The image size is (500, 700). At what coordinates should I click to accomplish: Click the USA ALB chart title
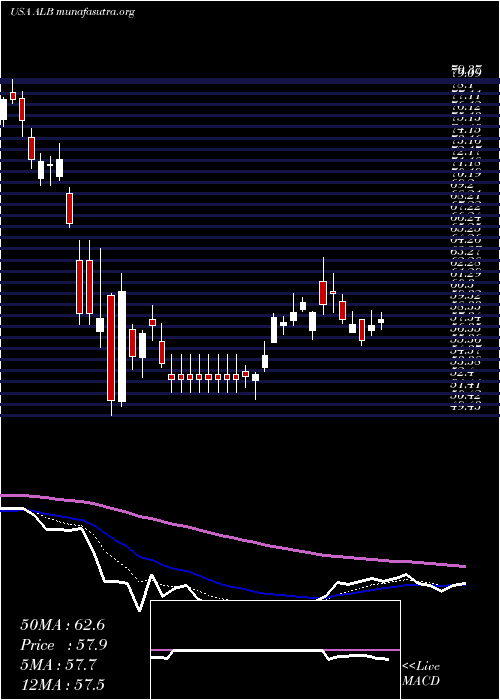coord(72,12)
